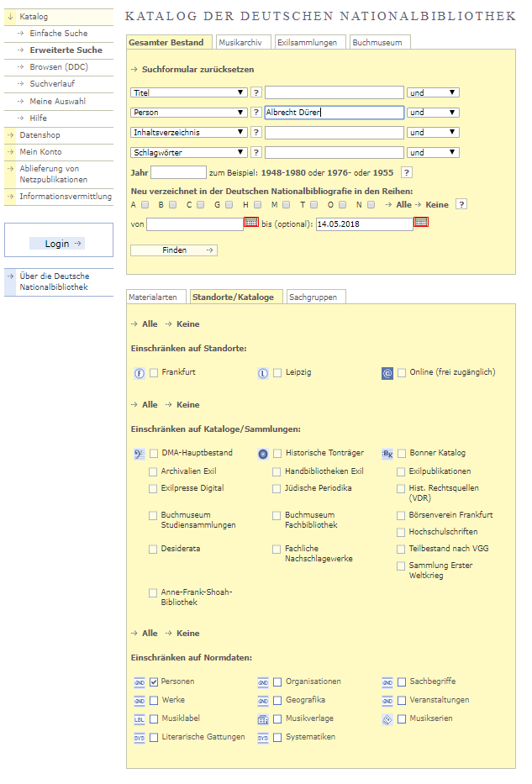
Task: Click the diamond icon beside Musikserien
Action: click(x=387, y=719)
